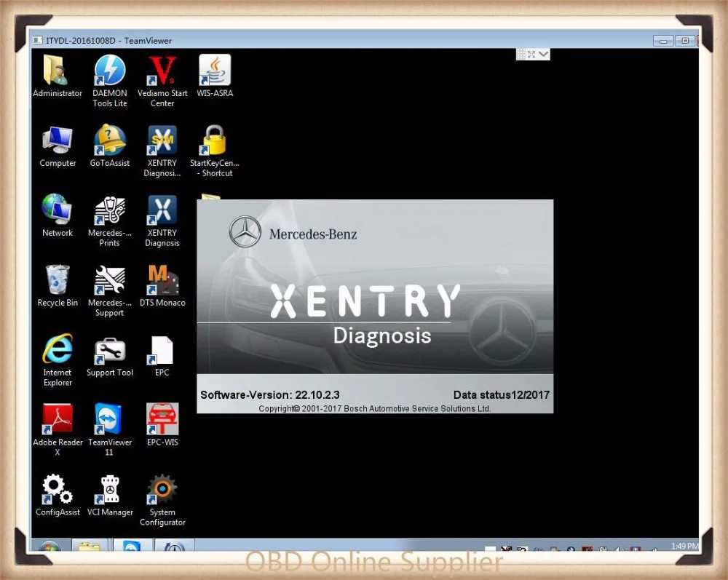
Task: Expand the TeamViewer toolbar chevron
Action: [x=543, y=55]
